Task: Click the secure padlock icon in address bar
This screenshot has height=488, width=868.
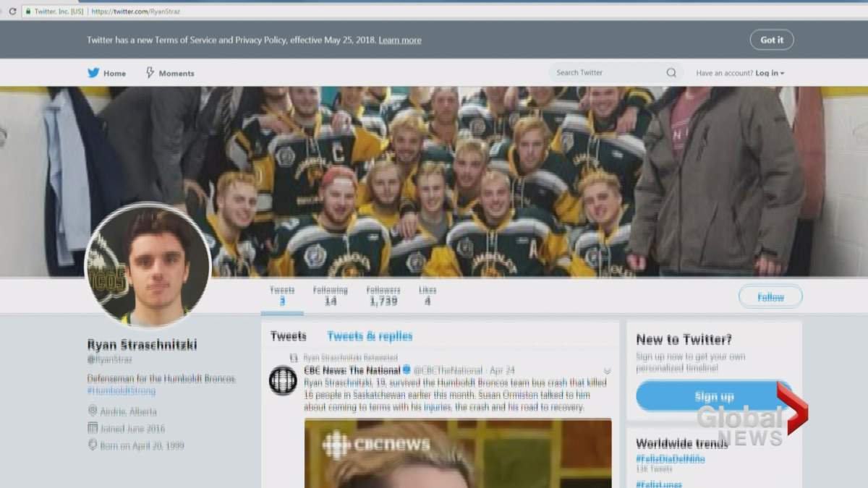Action: [28, 12]
